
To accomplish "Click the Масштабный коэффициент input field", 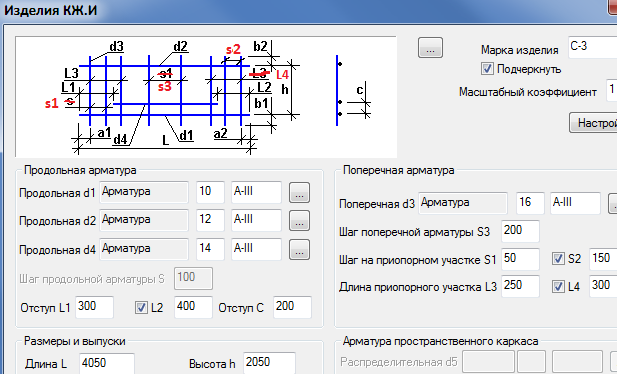I will pyautogui.click(x=611, y=90).
